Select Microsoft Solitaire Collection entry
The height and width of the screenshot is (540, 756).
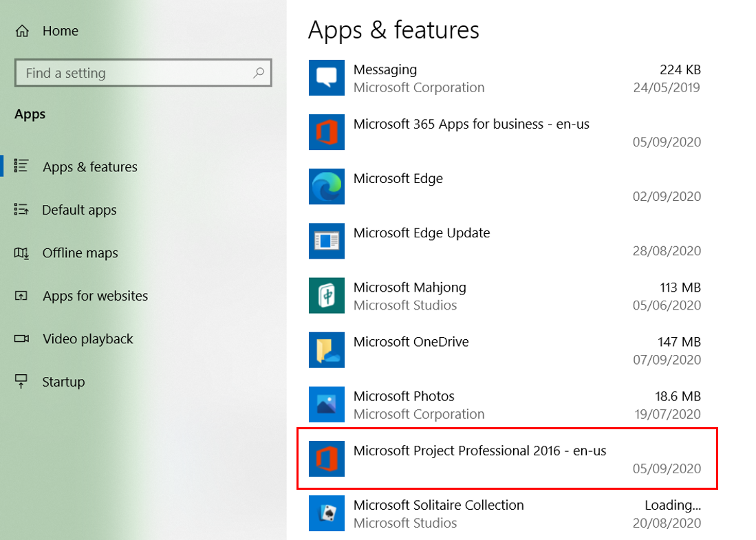point(439,506)
